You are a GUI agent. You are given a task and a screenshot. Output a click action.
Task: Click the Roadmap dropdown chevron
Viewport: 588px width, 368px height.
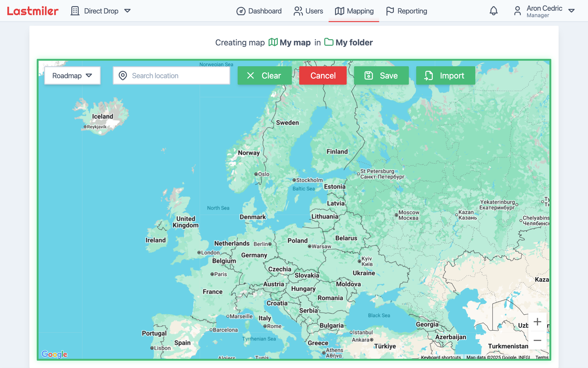click(89, 75)
